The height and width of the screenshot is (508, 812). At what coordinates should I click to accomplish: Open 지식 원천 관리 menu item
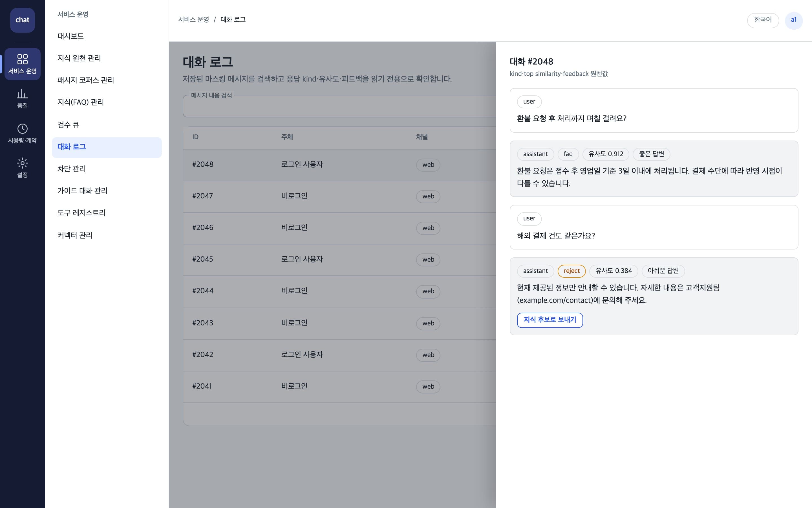click(107, 58)
